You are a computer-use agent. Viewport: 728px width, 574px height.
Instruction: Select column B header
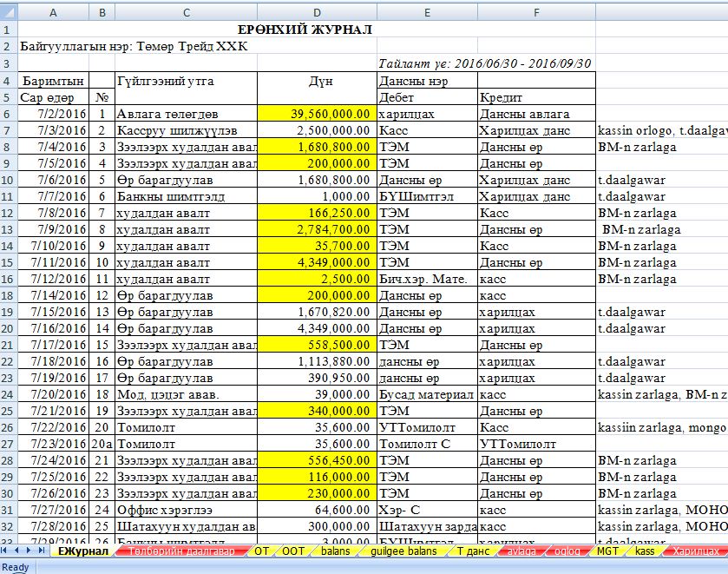[x=102, y=12]
